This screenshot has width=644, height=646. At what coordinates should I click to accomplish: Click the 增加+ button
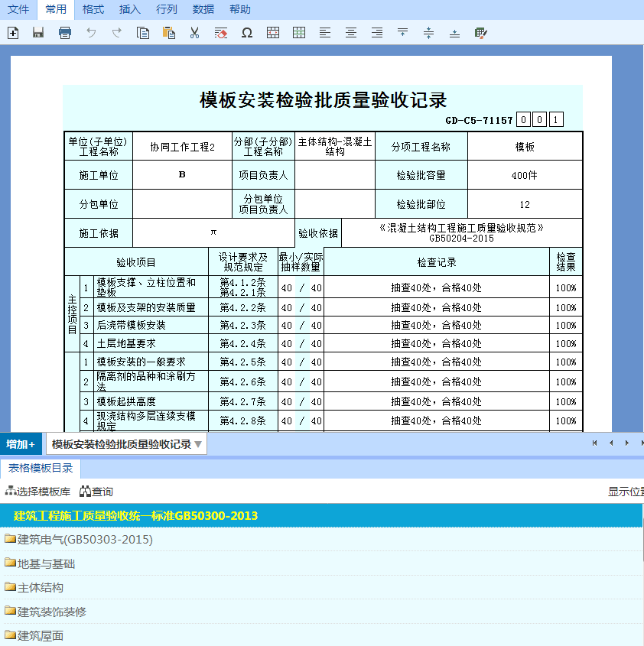coord(21,444)
